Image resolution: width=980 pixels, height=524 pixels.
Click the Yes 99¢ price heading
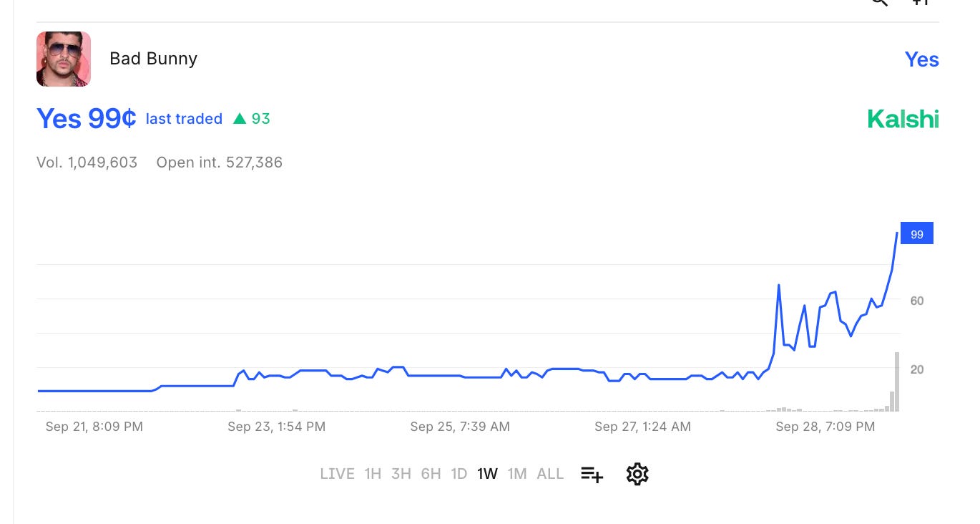pos(86,119)
